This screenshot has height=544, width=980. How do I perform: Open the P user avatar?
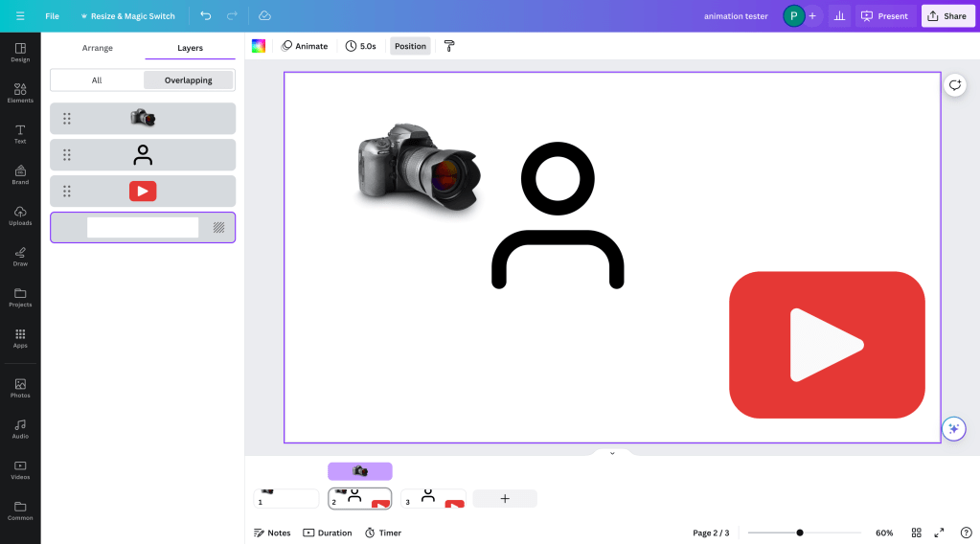pos(794,16)
